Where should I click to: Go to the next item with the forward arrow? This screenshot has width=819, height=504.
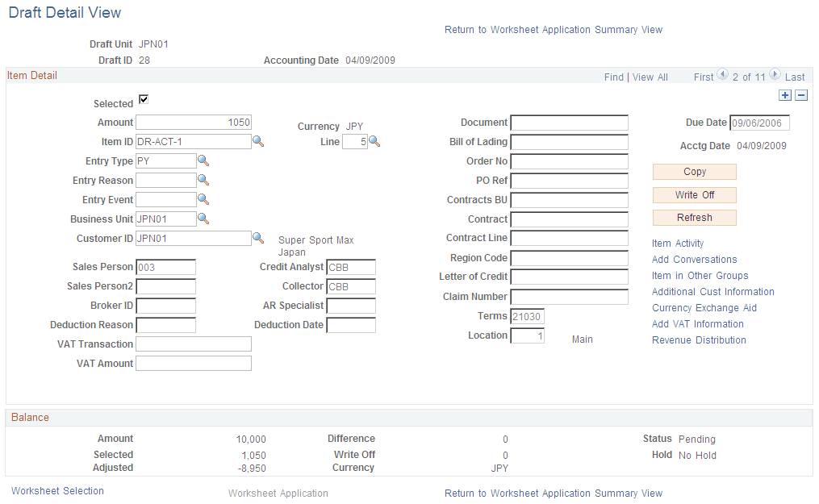(x=774, y=75)
